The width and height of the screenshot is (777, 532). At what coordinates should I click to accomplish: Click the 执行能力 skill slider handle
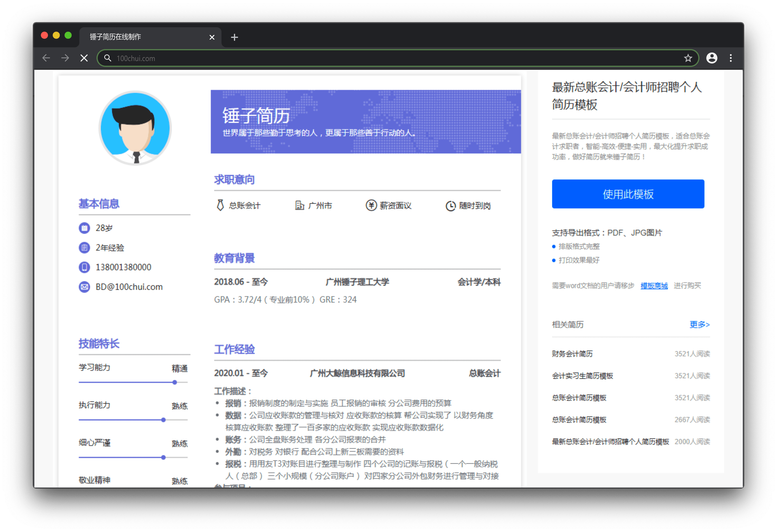[163, 420]
